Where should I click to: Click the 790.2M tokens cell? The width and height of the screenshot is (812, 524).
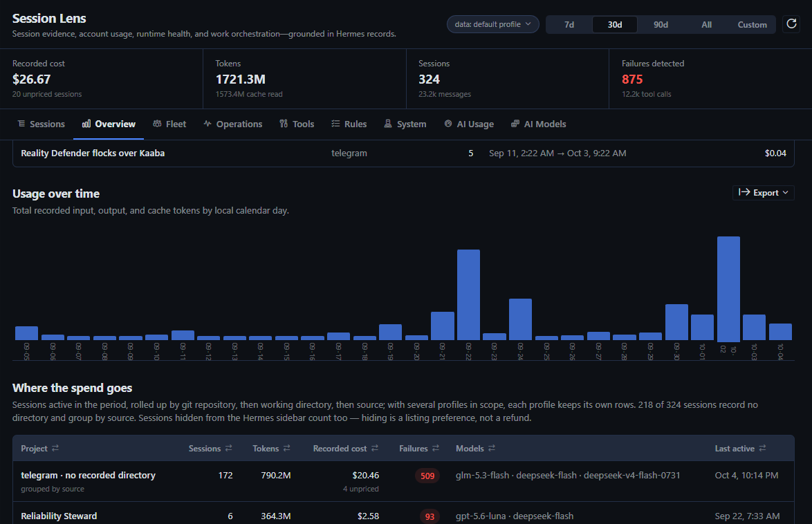click(x=275, y=476)
